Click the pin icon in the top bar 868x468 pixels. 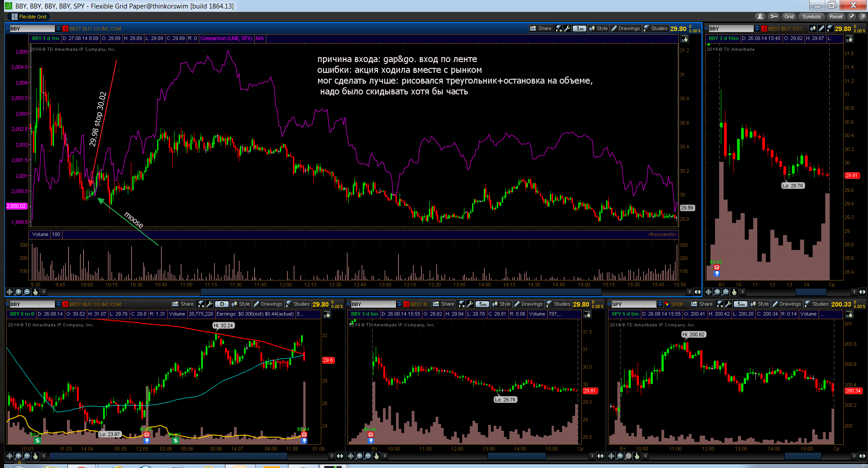852,17
